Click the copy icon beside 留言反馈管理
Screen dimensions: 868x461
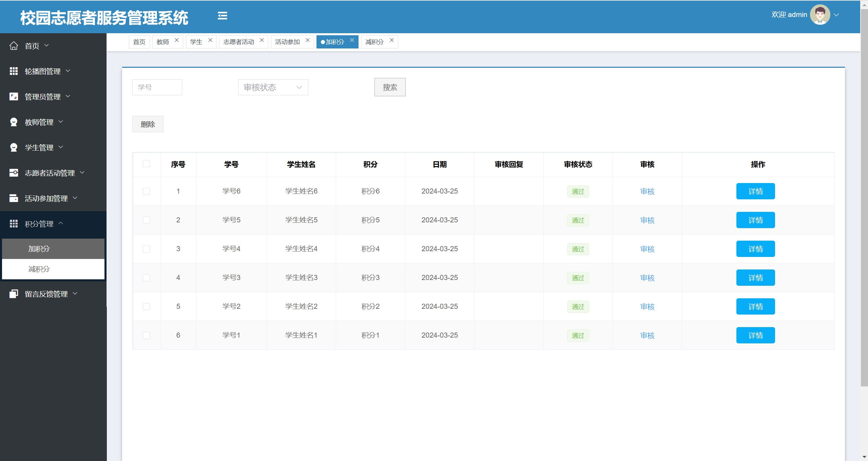point(14,294)
